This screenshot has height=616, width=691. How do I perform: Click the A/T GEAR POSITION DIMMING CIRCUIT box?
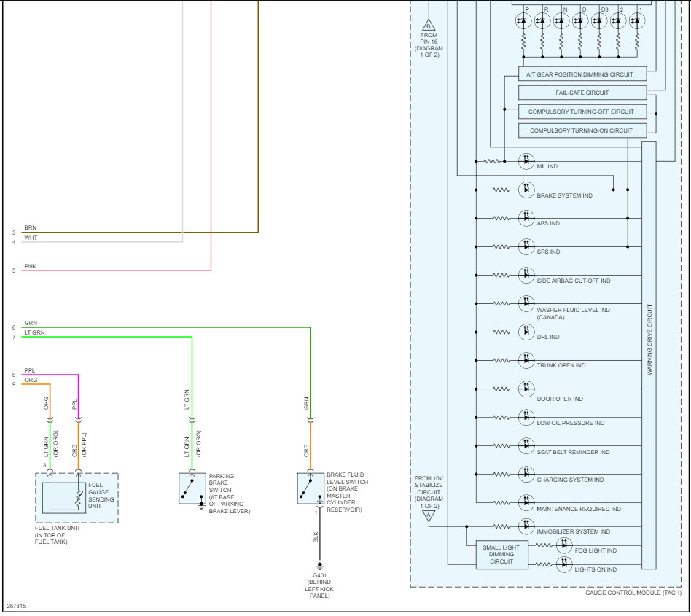[x=582, y=74]
